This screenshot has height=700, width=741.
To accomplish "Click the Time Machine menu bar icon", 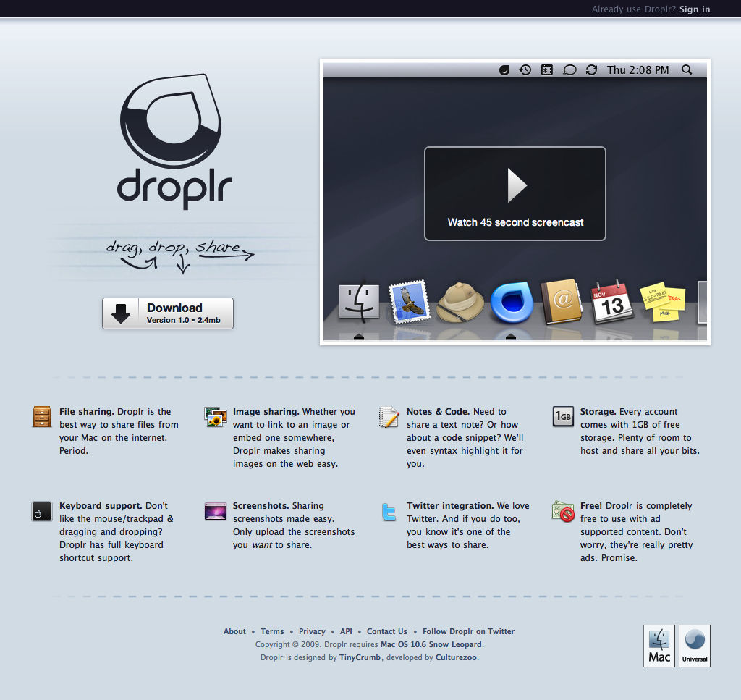I will (525, 70).
